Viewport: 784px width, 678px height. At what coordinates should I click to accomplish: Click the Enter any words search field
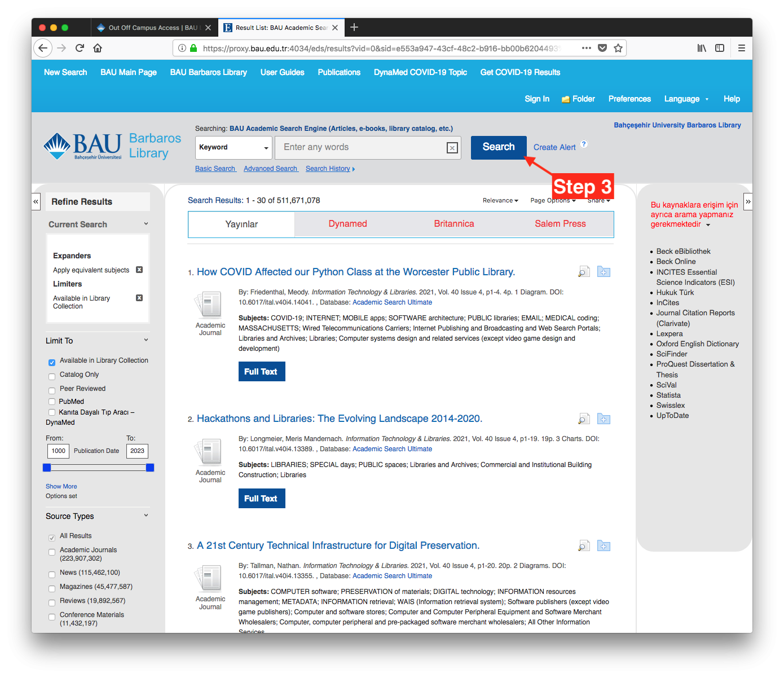click(x=367, y=148)
